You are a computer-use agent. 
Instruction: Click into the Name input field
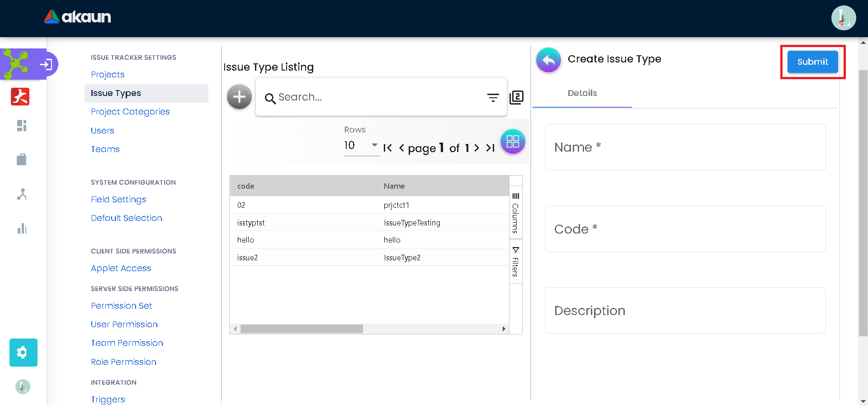click(x=685, y=148)
